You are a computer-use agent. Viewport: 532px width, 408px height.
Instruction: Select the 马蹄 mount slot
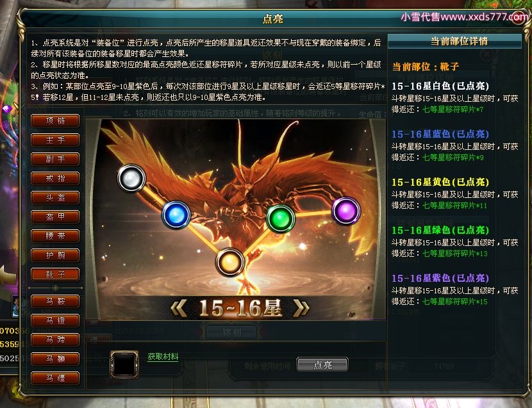pos(55,339)
